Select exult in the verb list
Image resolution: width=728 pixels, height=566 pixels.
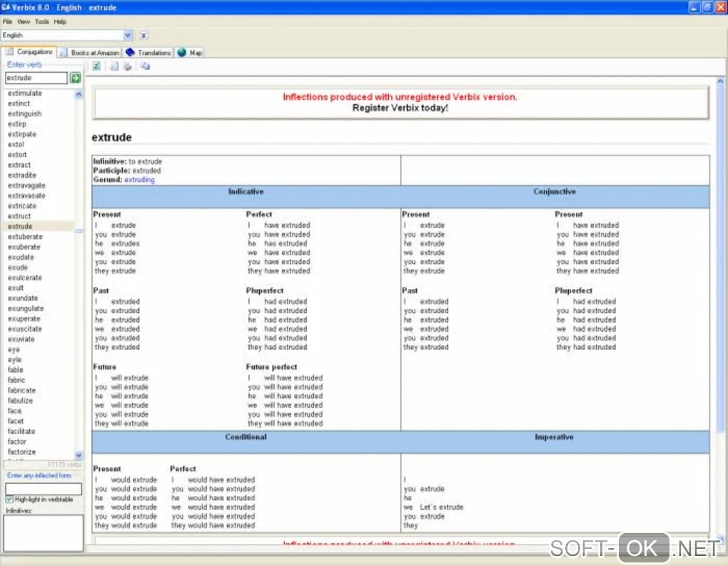pos(16,288)
